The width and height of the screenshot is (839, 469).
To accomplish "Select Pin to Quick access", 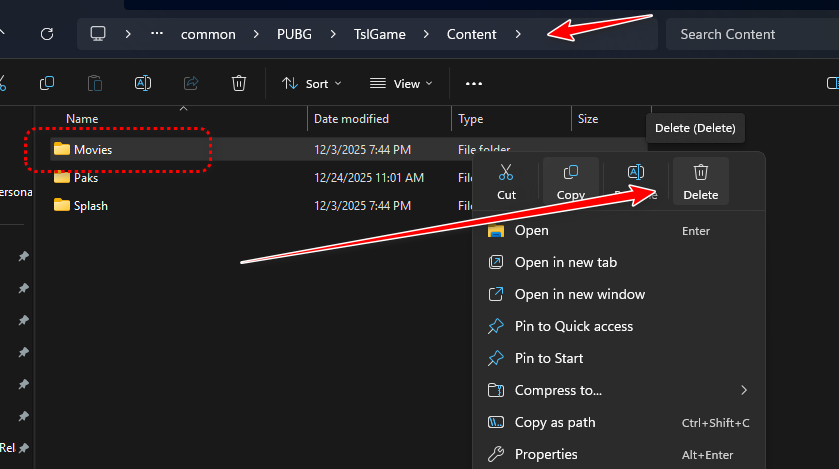I will 619,326.
